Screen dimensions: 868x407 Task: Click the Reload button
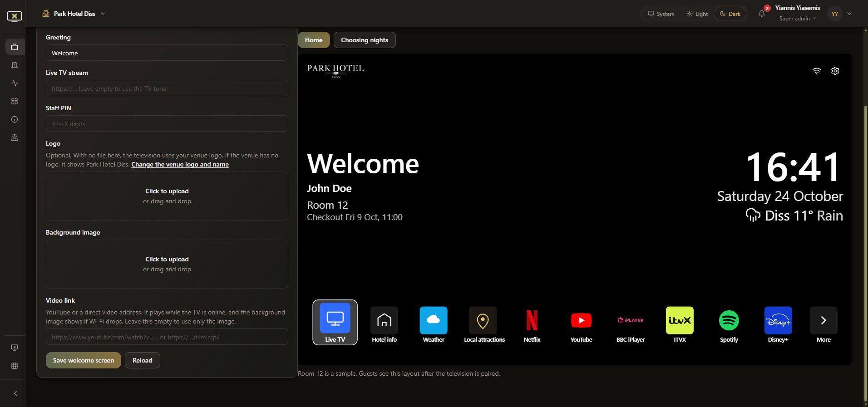tap(143, 360)
